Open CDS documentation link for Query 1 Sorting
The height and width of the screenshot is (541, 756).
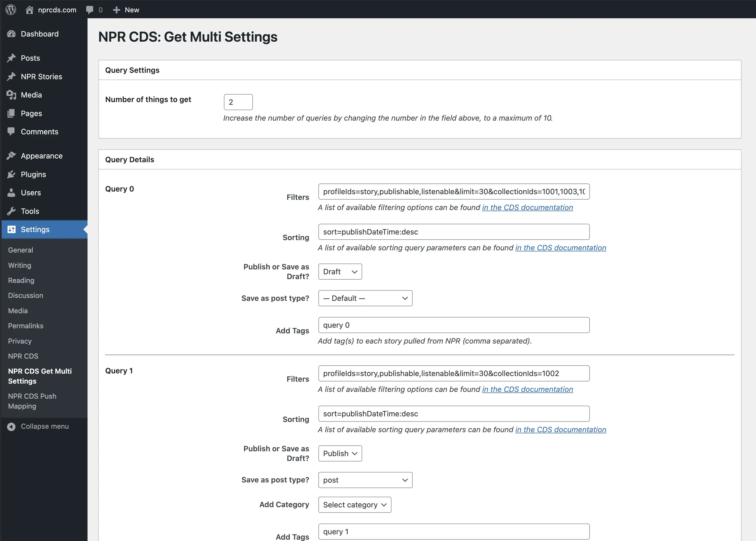560,429
